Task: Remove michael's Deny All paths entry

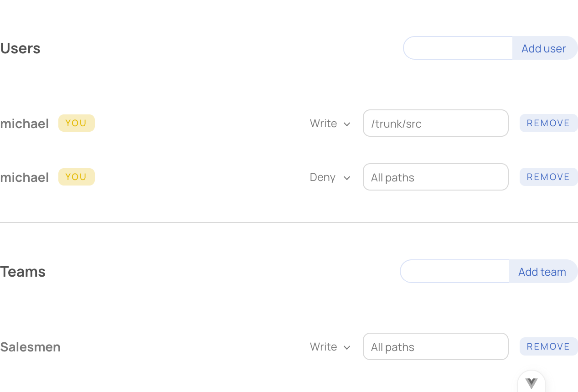Action: click(x=549, y=177)
